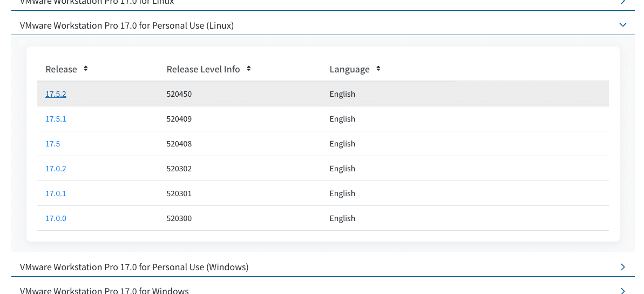This screenshot has height=294, width=644.
Task: Click English in the 520408 row
Action: [342, 144]
